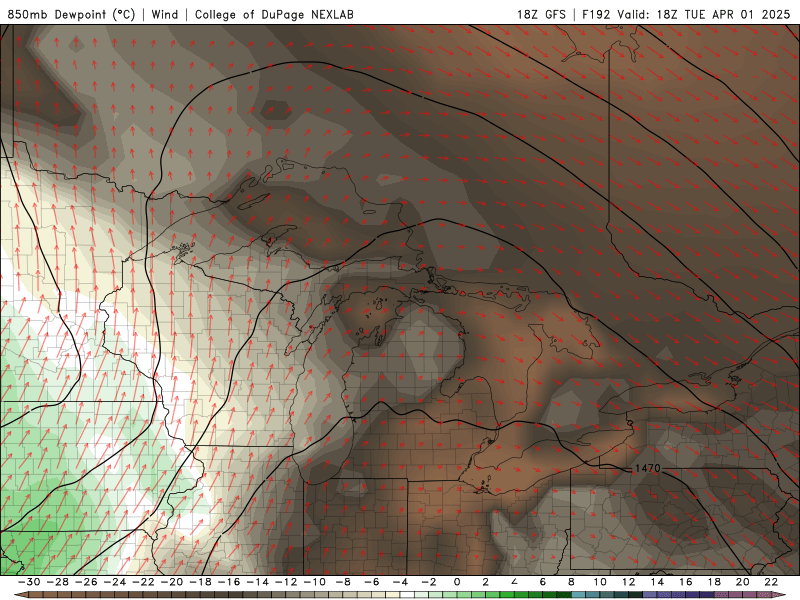Click the 18 value on color scale

714,582
